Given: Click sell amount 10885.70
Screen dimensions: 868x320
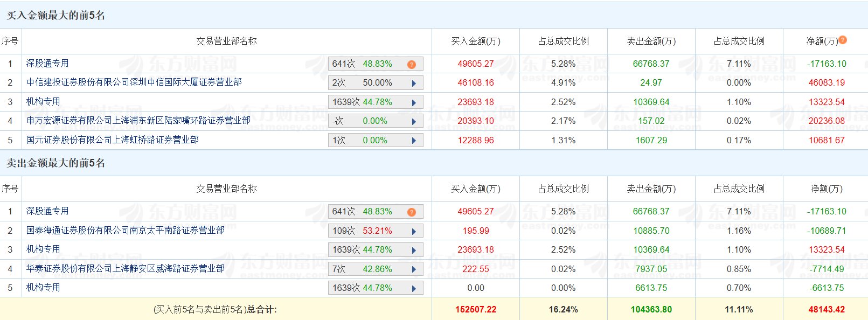Looking at the screenshot, I should coord(651,231).
